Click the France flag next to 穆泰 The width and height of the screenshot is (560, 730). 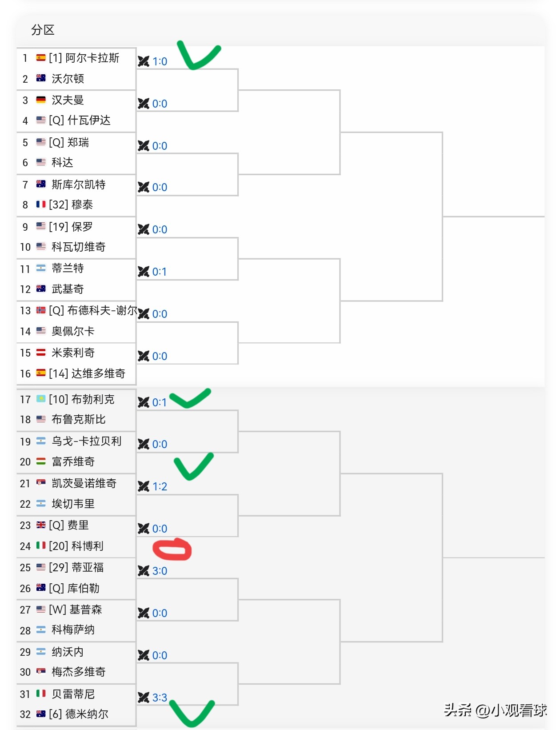(x=41, y=205)
